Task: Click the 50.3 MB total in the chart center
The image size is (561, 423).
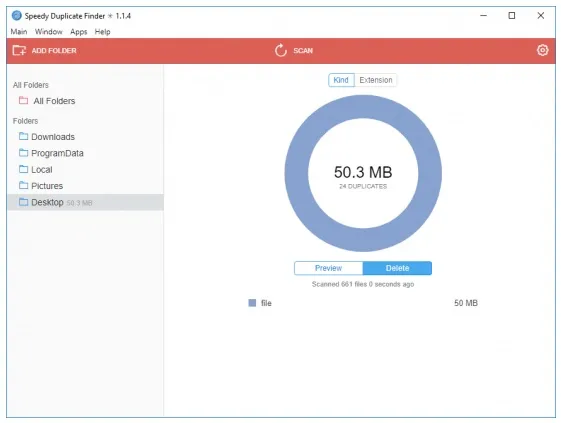Action: click(363, 172)
